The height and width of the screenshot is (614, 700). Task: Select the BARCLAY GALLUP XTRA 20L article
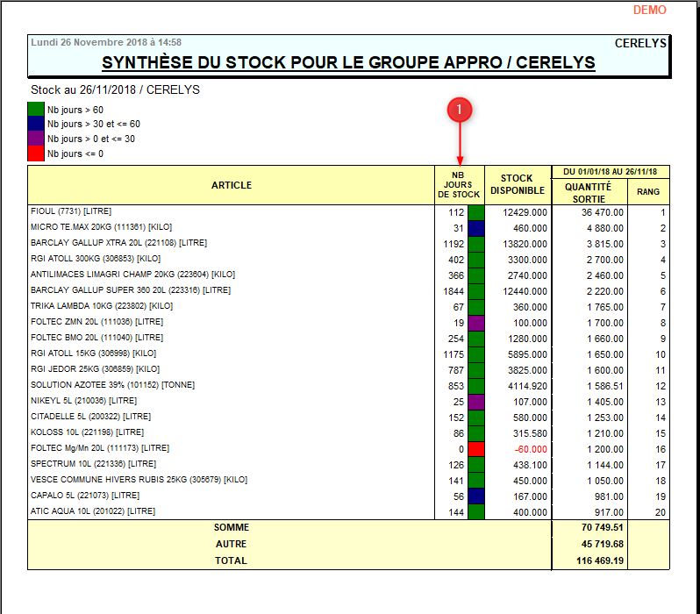[x=130, y=243]
